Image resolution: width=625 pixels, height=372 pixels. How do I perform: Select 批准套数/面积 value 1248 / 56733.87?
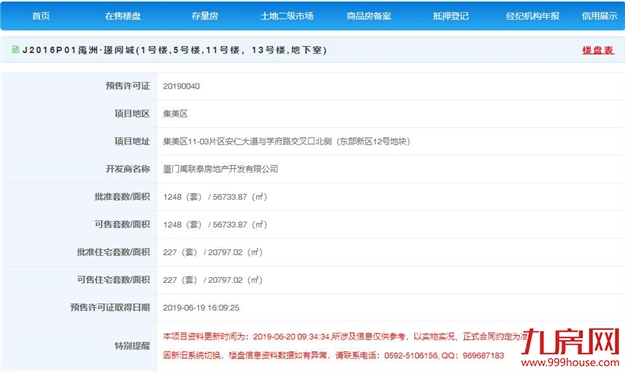pyautogui.click(x=215, y=197)
